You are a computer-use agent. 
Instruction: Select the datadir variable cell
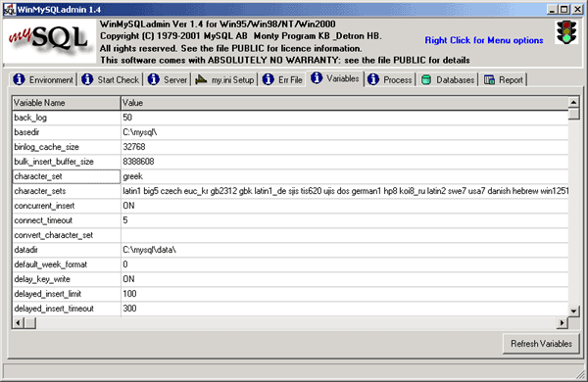(67, 250)
